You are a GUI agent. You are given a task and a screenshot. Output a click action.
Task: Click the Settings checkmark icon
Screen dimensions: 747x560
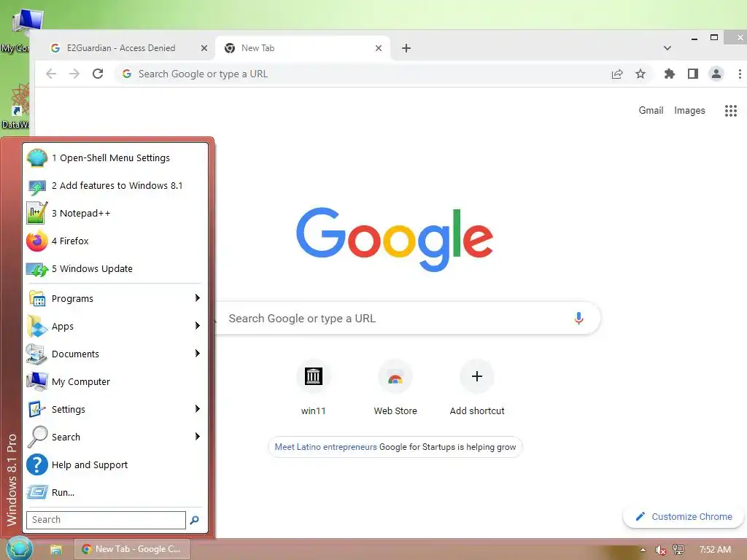36,410
